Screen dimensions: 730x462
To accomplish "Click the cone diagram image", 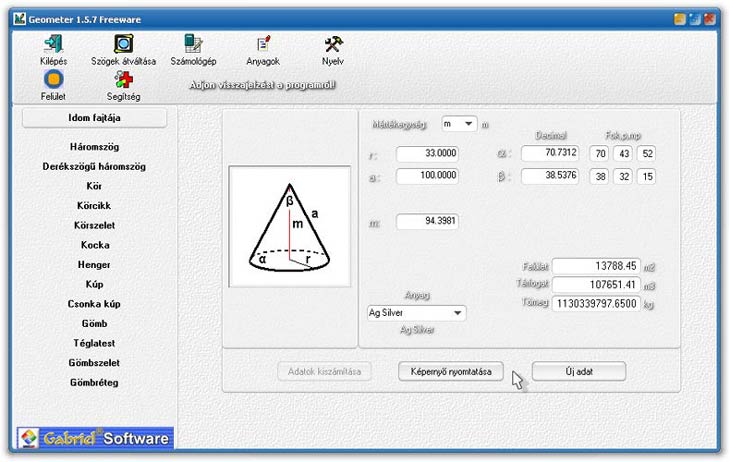I will pyautogui.click(x=289, y=228).
